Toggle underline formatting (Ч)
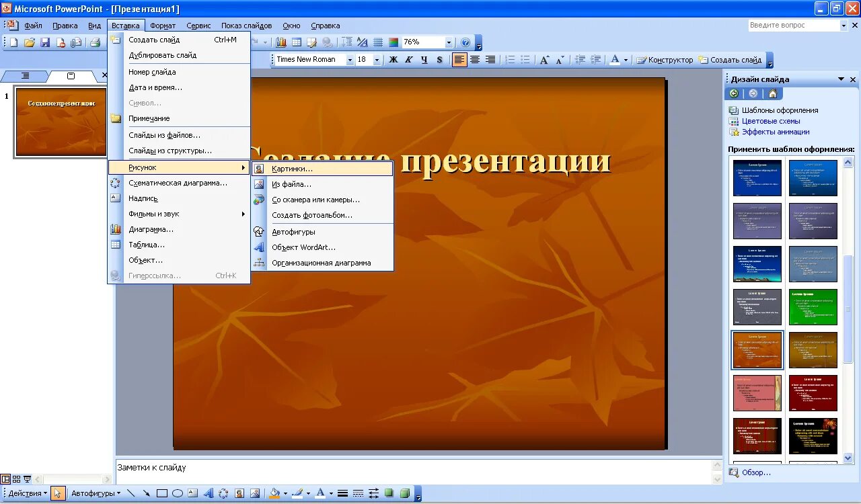Viewport: 861px width, 504px height. tap(424, 60)
